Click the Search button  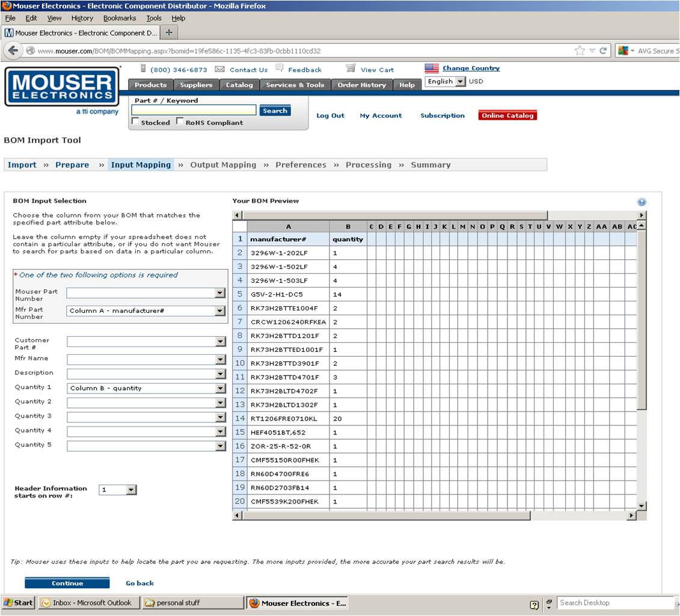point(275,111)
